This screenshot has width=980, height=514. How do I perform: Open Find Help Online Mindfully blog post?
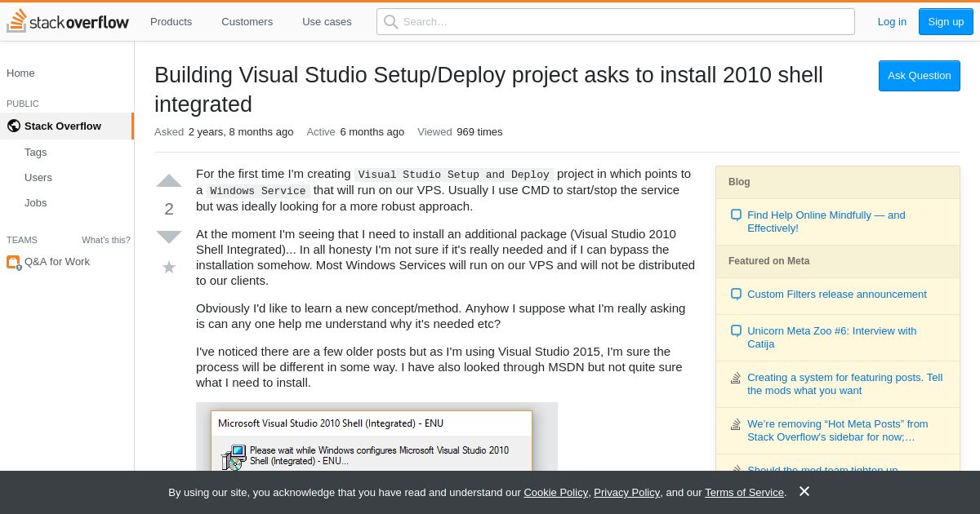click(826, 222)
